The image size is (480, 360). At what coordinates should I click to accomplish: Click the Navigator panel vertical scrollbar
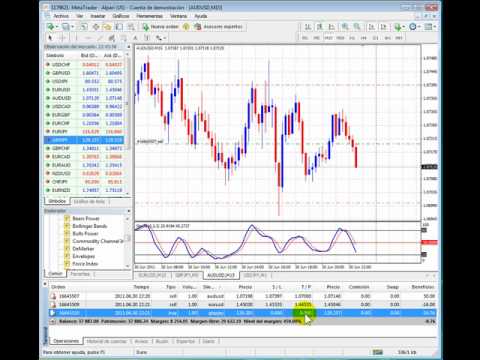pyautogui.click(x=128, y=241)
